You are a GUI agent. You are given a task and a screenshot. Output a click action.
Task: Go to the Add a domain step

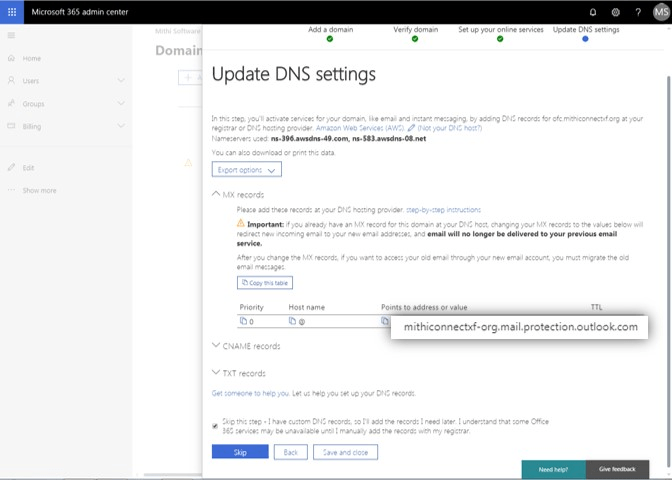[x=330, y=34]
